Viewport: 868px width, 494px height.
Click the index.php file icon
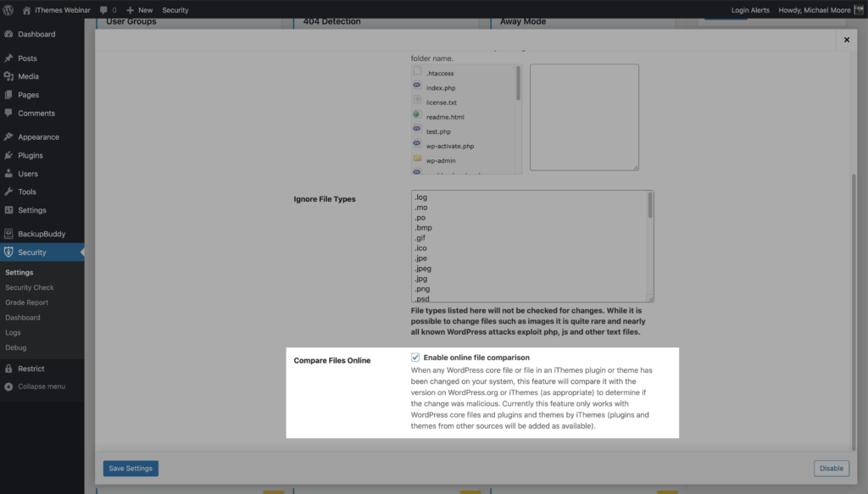417,86
